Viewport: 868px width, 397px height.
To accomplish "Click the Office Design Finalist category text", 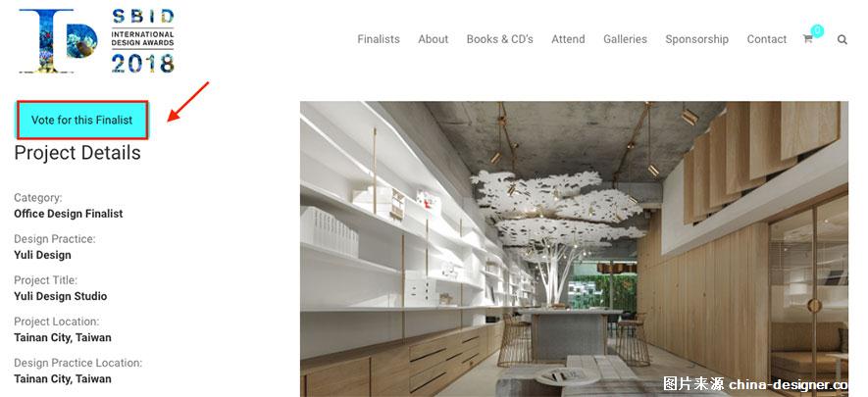I will coord(69,214).
